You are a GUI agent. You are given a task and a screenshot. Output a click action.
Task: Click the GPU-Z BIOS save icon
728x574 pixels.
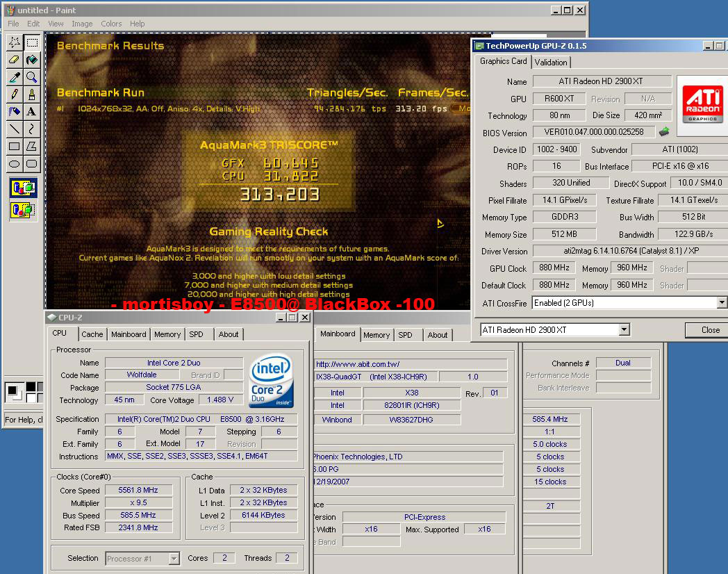pyautogui.click(x=664, y=132)
